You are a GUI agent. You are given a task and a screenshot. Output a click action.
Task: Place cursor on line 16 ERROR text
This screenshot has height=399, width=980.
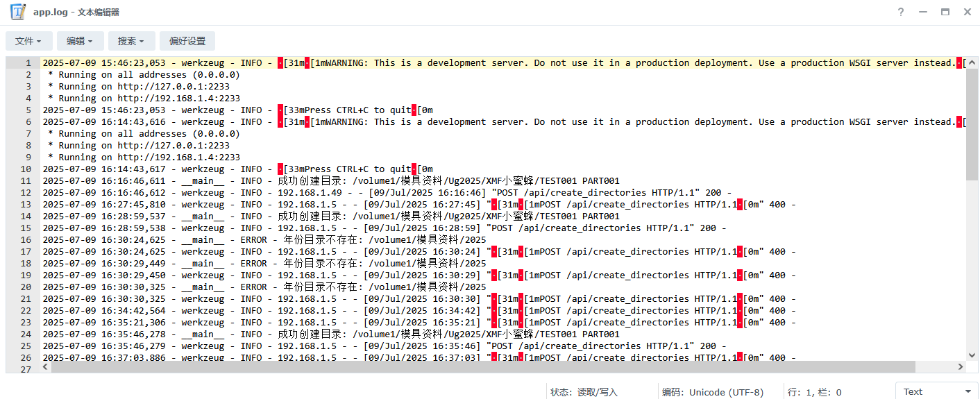click(253, 240)
